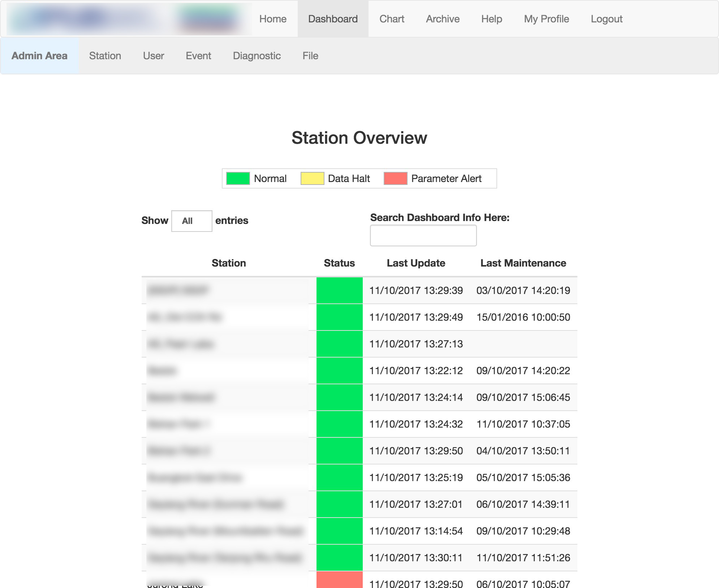Open the Archive section
Image resolution: width=719 pixels, height=588 pixels.
pyautogui.click(x=443, y=19)
